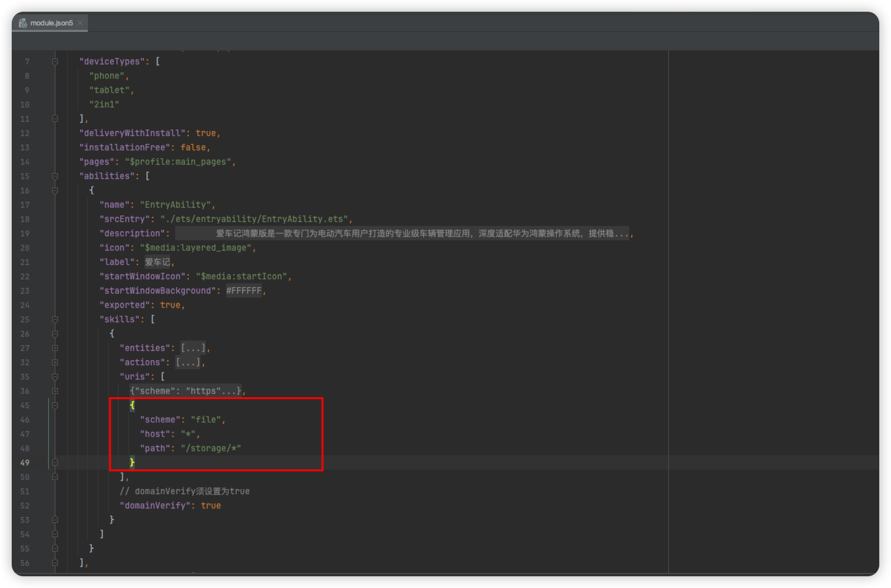
Task: Expand the folded entities array in gutter
Action: (x=55, y=348)
